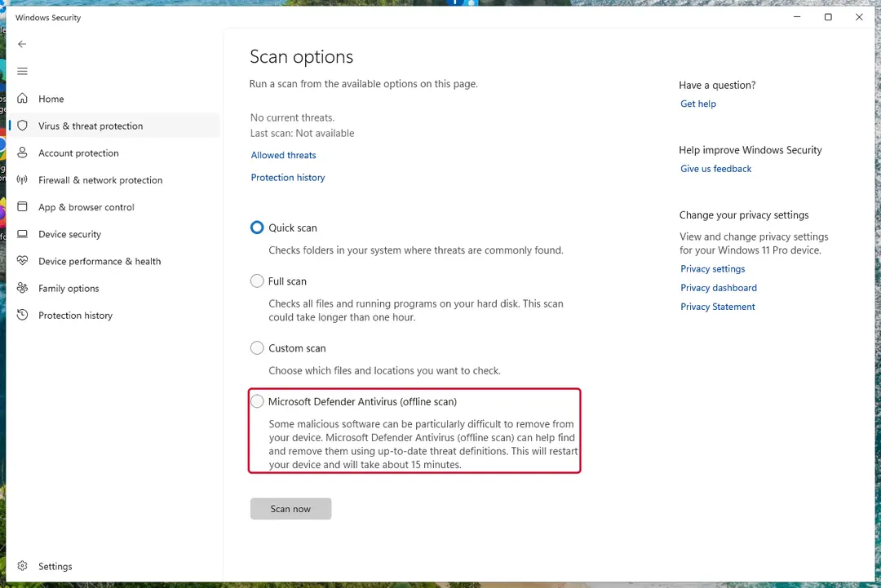881x588 pixels.
Task: Click the App & browser control window icon
Action: pyautogui.click(x=23, y=206)
